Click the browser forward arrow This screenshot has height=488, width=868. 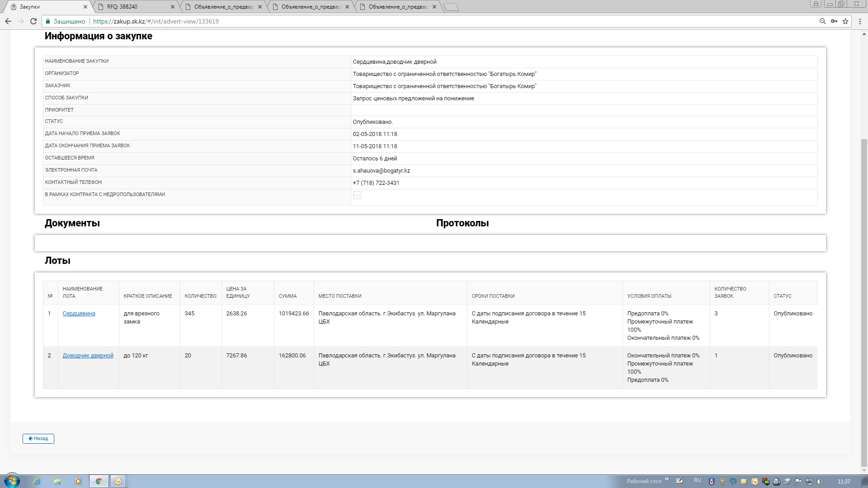(x=21, y=21)
